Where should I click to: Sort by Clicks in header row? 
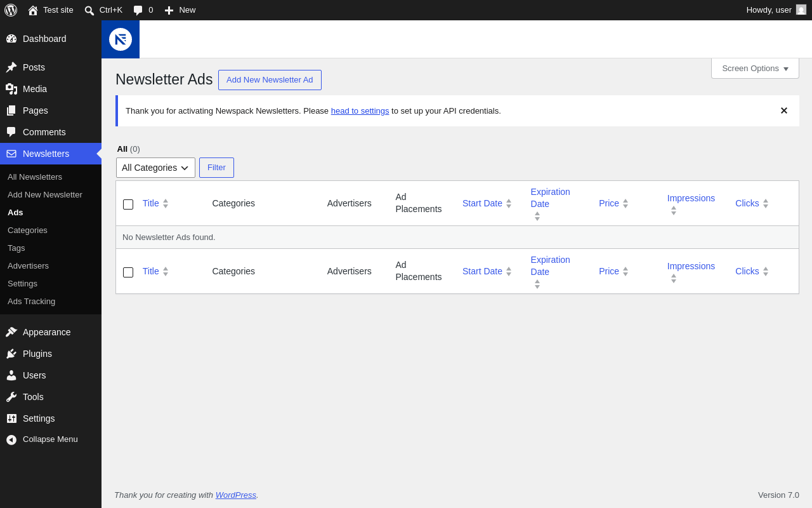click(x=752, y=203)
